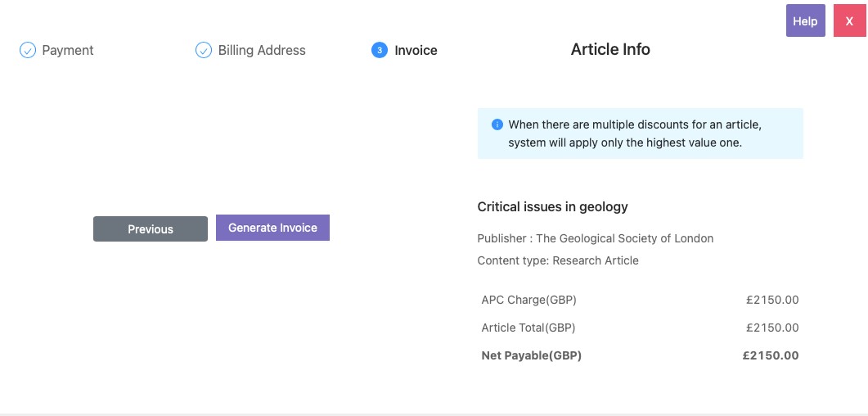Click the Billing Address checkmark icon
Screen dimensions: 868x416
204,51
